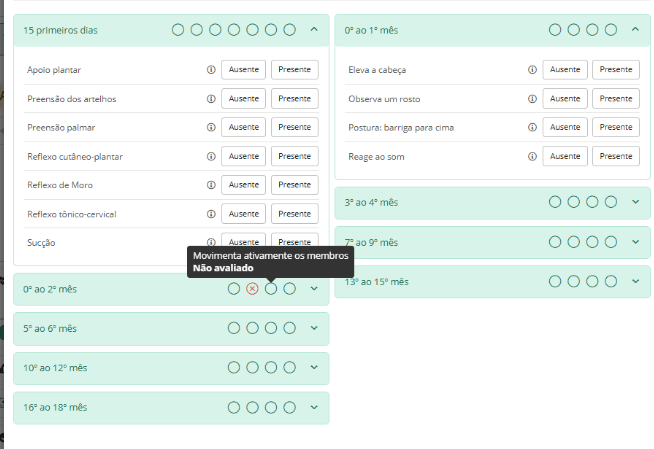Viewport: 654px width, 449px height.
Task: Click info icon next to Reage ao som
Action: [532, 157]
